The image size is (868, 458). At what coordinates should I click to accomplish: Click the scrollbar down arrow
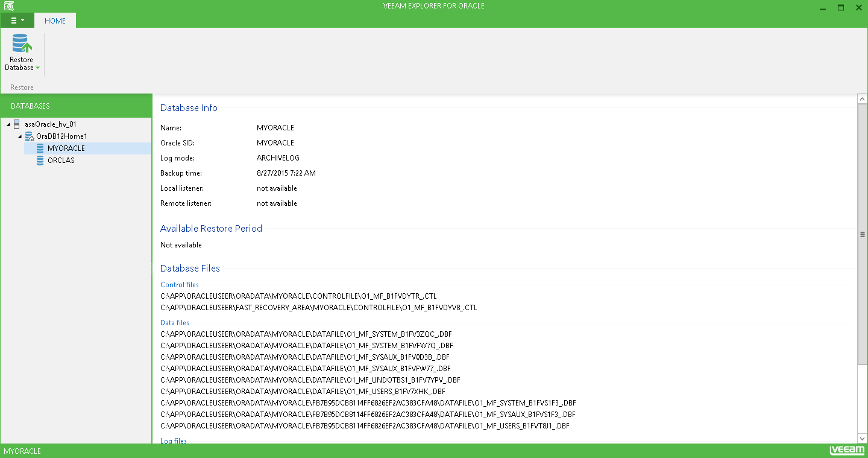[x=862, y=439]
